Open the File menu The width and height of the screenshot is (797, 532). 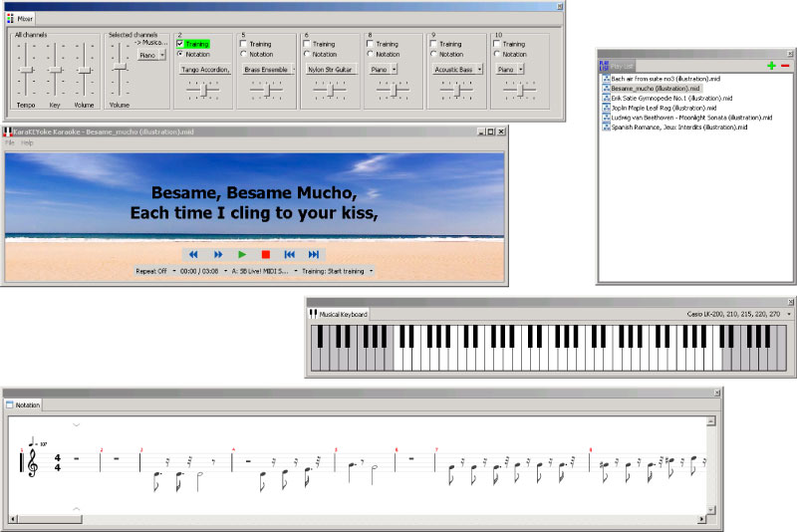coord(10,142)
